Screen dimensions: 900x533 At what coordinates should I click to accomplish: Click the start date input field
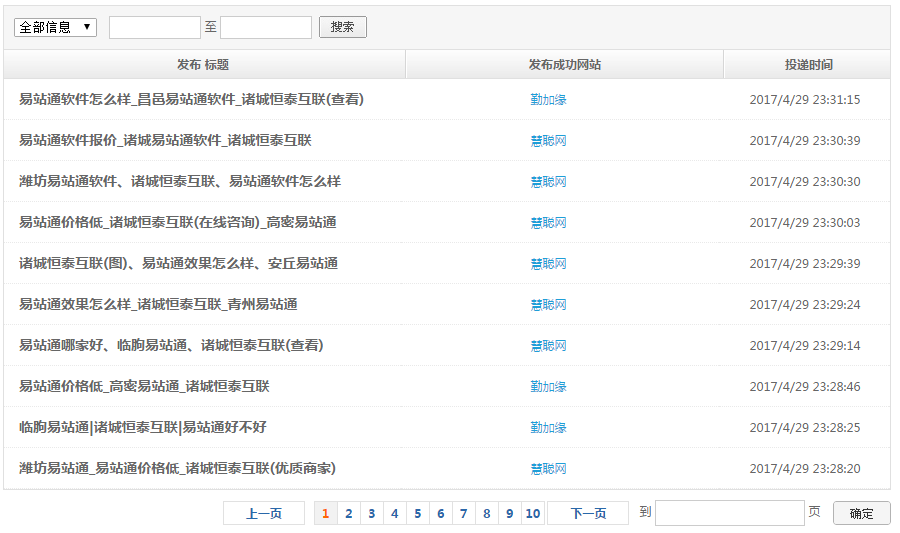[x=154, y=27]
